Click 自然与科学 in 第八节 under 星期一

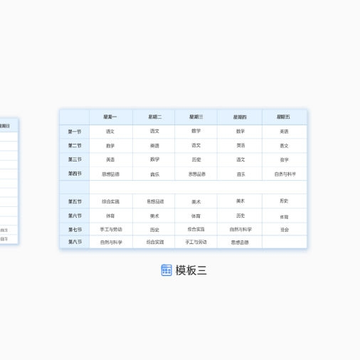click(x=111, y=242)
